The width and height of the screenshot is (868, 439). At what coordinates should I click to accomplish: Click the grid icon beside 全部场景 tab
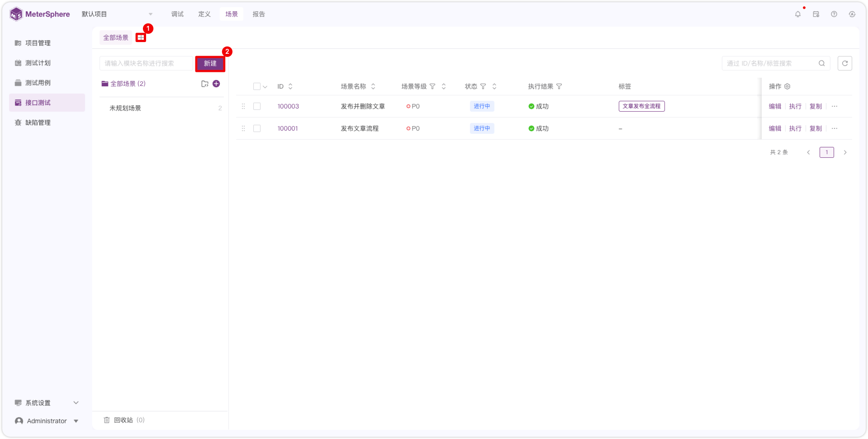(141, 38)
